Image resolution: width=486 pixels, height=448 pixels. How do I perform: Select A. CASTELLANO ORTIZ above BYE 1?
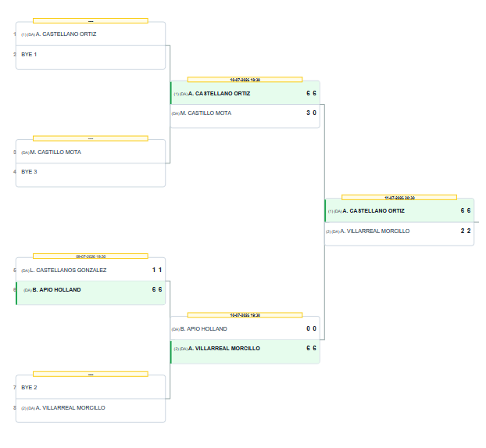[91, 34]
